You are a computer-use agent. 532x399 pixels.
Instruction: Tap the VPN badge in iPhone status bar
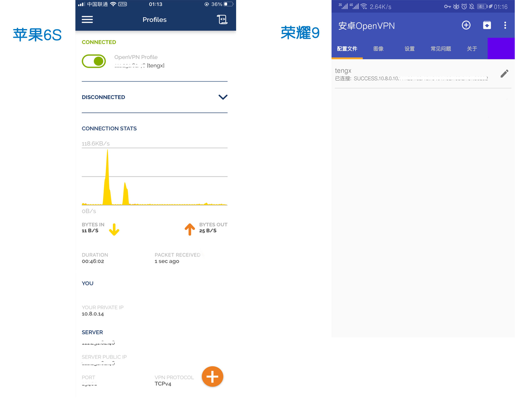(123, 4)
